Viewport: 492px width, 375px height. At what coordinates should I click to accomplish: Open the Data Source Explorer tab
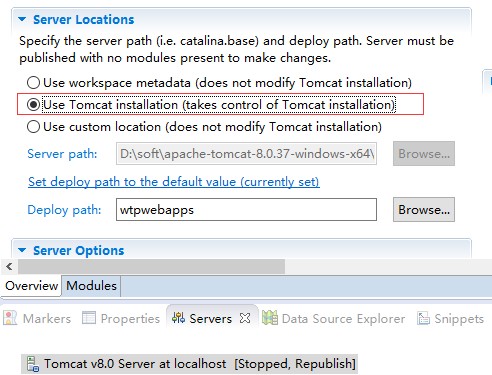(x=333, y=319)
